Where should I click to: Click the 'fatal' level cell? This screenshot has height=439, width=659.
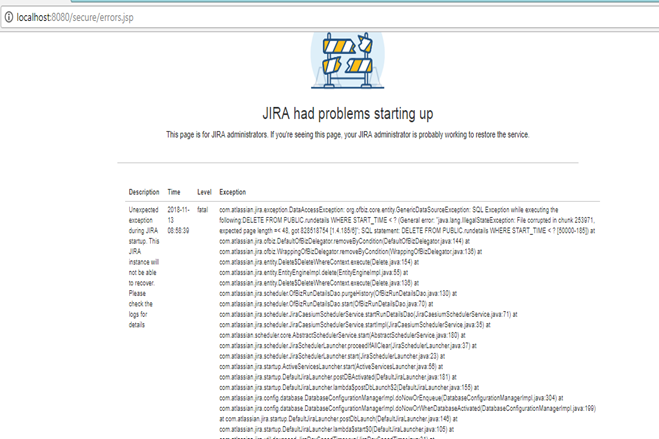[x=203, y=210]
